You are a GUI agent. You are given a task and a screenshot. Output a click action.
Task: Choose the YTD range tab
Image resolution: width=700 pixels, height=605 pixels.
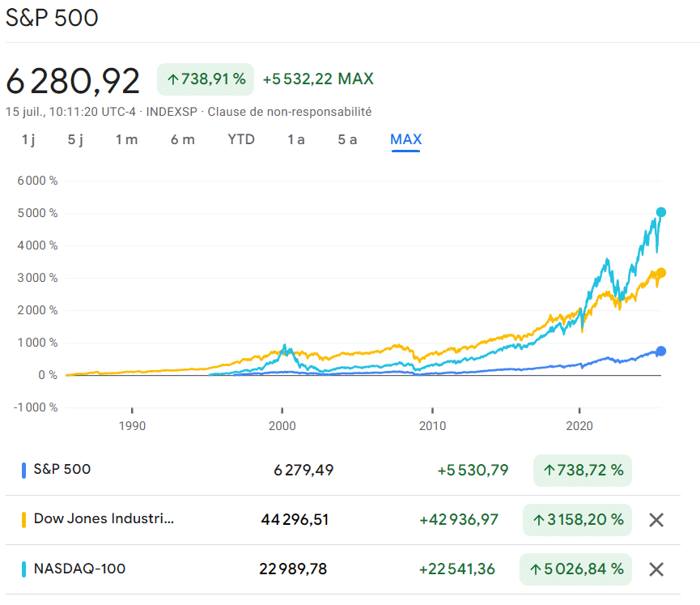(x=241, y=139)
